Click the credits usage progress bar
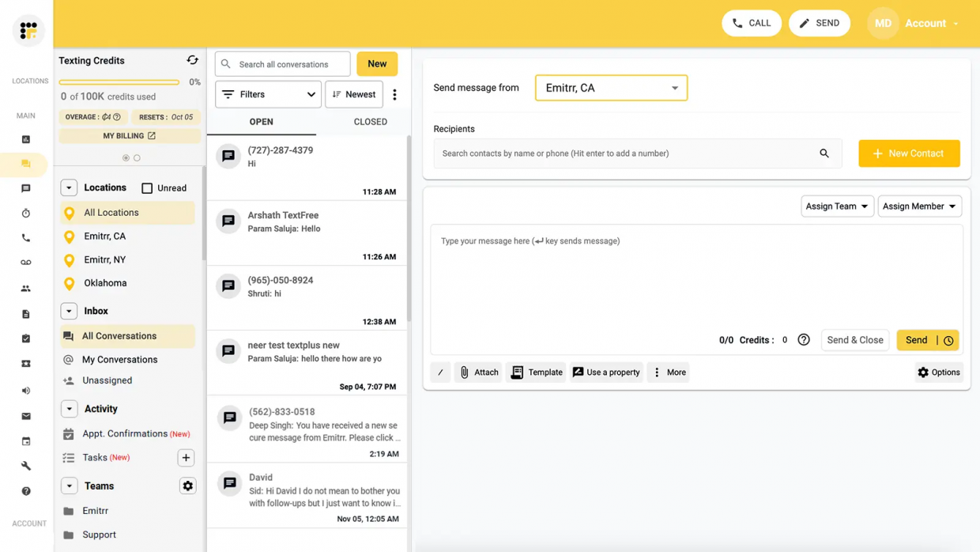The width and height of the screenshot is (980, 552). [119, 81]
